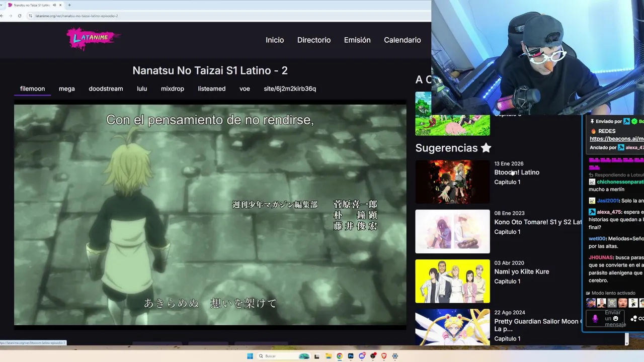
Task: Click the video player area
Action: pos(210,215)
